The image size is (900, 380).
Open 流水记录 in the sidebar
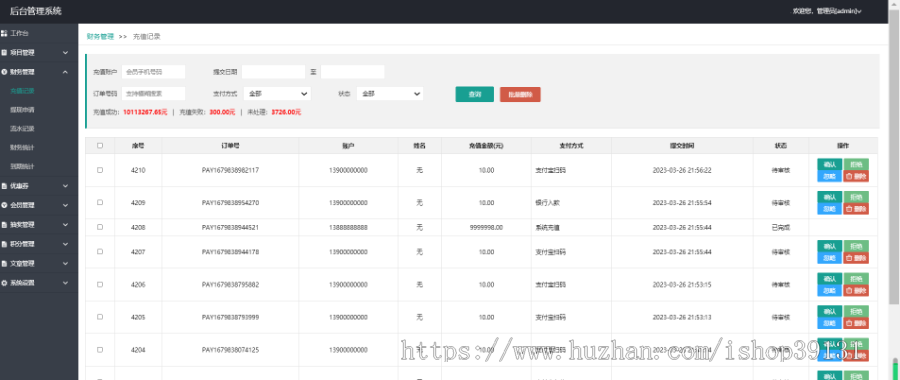[x=22, y=129]
